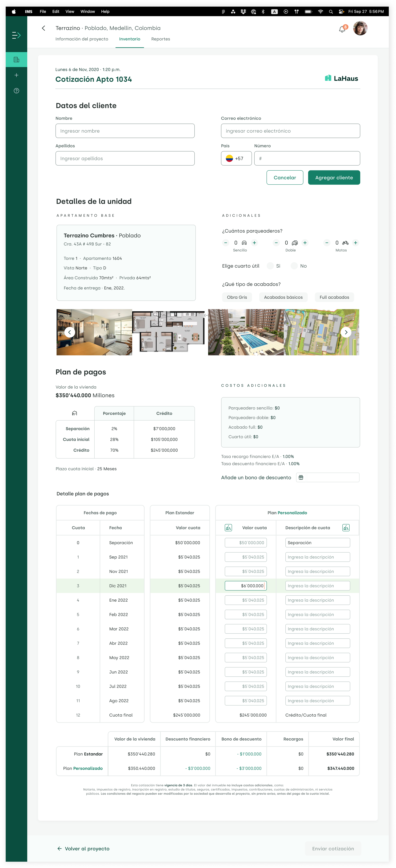396x868 pixels.
Task: Click the plus icon in sidebar
Action: 16,75
